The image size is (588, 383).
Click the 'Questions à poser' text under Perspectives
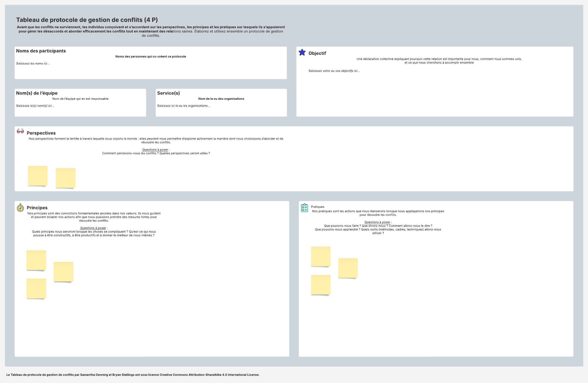click(155, 150)
